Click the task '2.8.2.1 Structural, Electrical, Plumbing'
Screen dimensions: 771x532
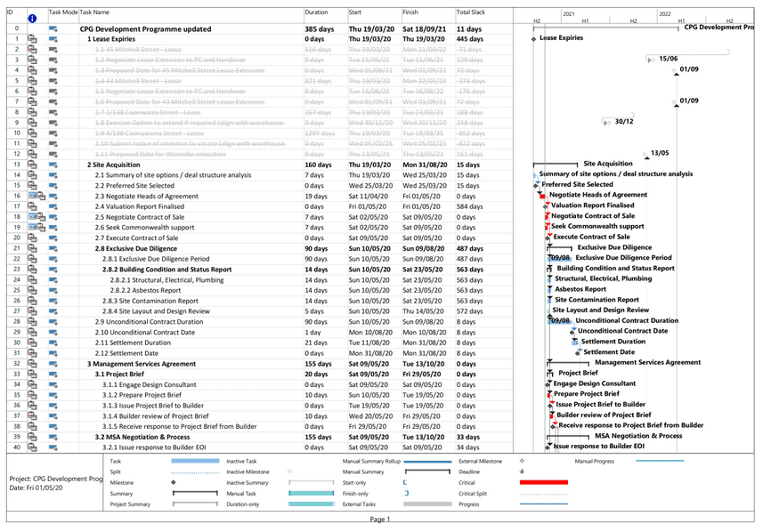click(166, 280)
